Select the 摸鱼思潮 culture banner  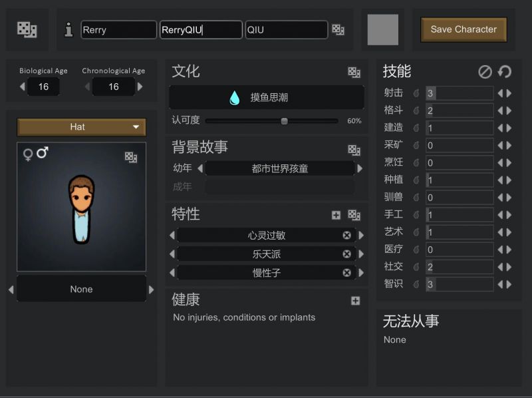pos(265,97)
